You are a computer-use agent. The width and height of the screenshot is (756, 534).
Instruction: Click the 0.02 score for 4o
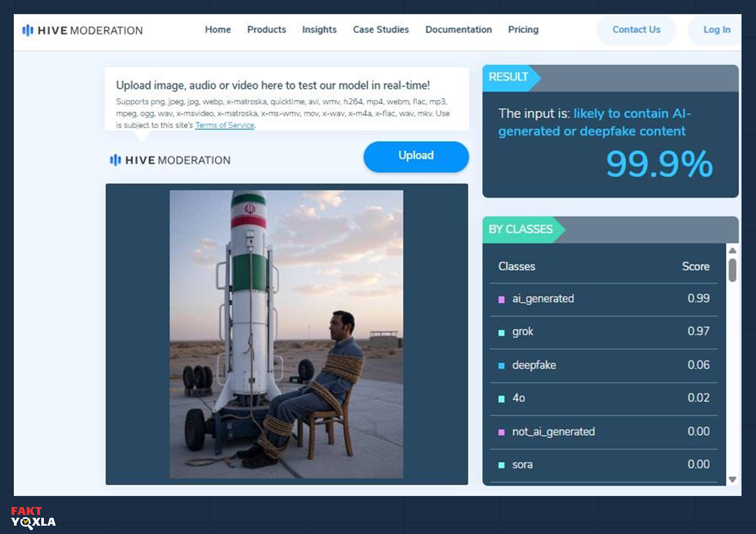coord(698,398)
